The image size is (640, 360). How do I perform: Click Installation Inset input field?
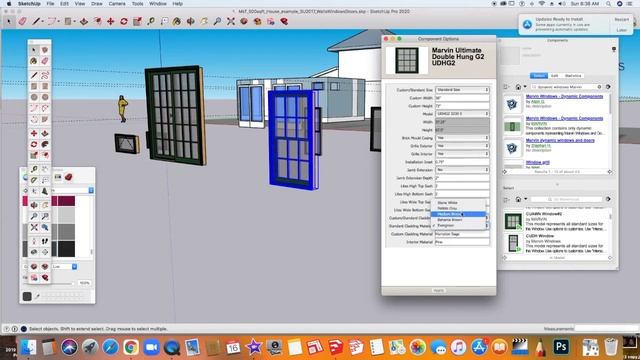point(462,162)
